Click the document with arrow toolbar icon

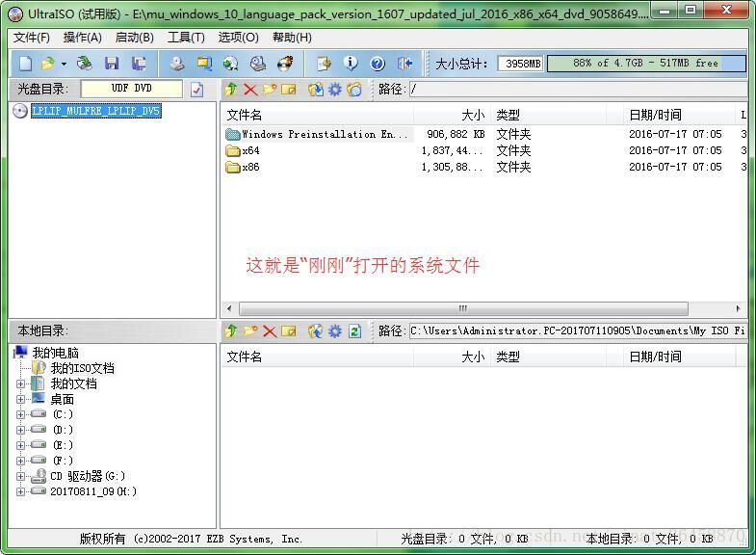point(324,64)
